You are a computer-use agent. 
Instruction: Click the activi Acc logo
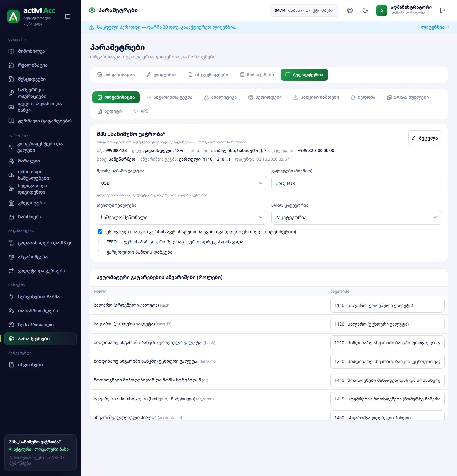coord(31,17)
